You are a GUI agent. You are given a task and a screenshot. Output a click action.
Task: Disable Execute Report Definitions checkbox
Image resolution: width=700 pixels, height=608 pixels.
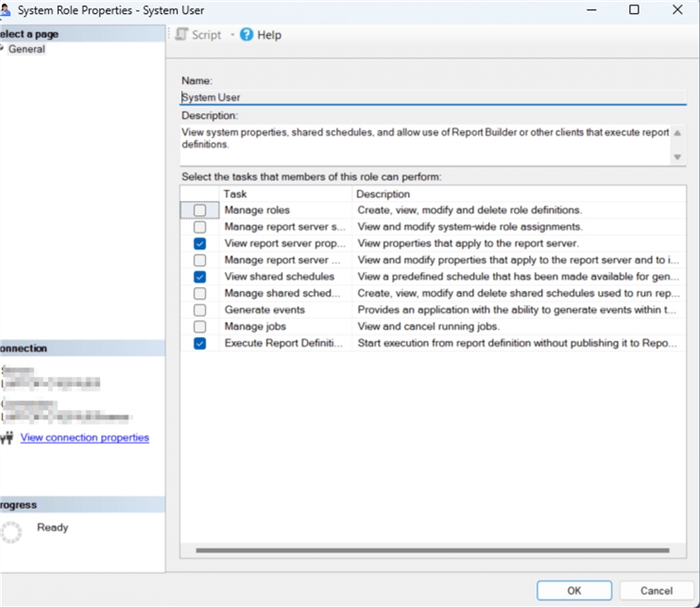pyautogui.click(x=199, y=344)
